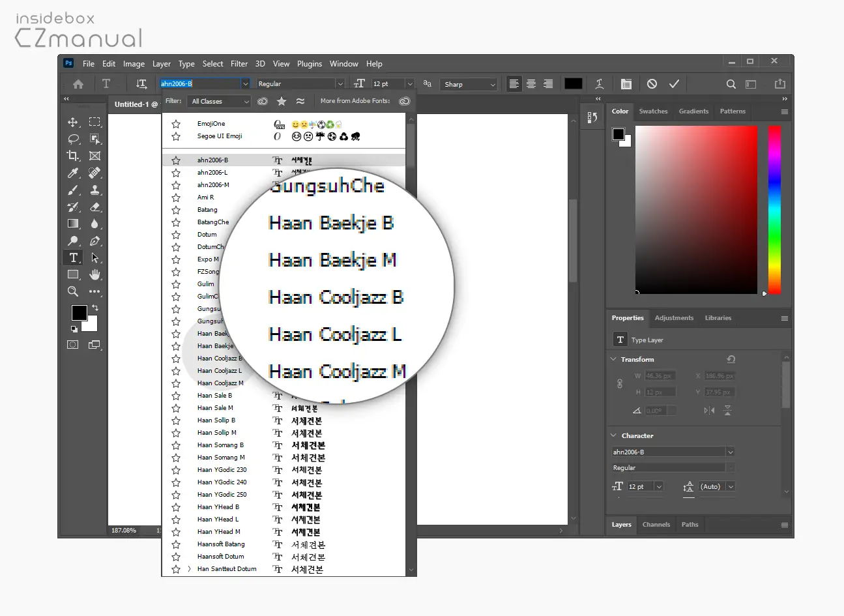The height and width of the screenshot is (616, 844).
Task: Select the Crop tool
Action: (73, 156)
